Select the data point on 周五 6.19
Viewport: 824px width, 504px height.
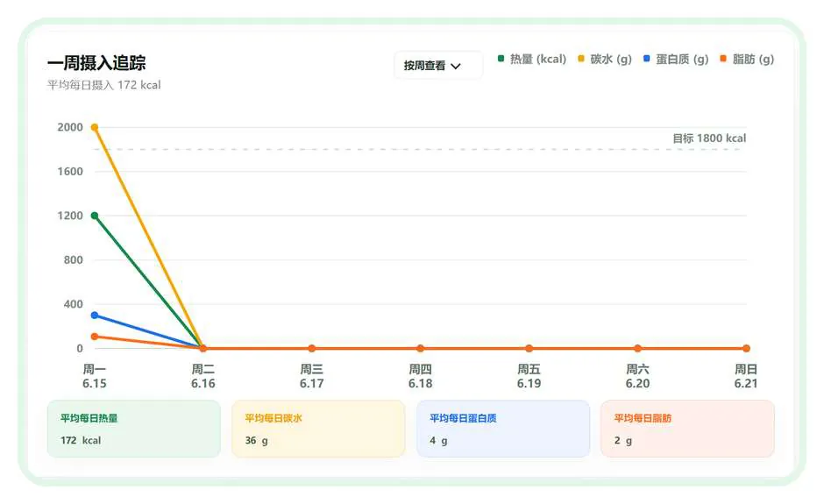[529, 349]
